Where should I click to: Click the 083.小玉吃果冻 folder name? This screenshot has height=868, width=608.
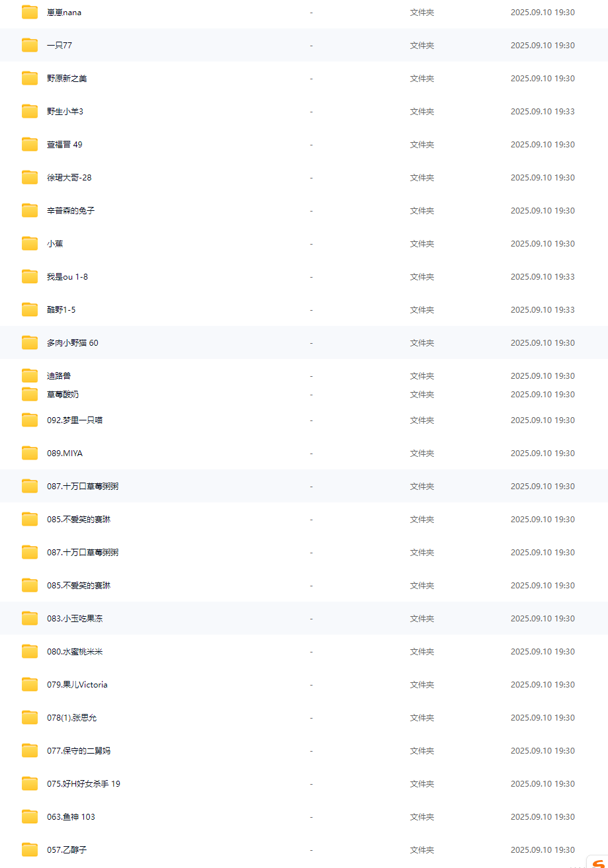[x=74, y=618]
